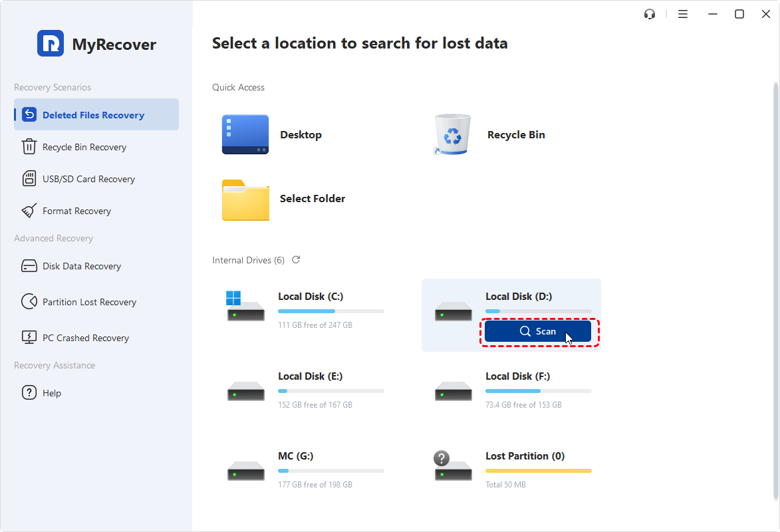Click the Partition Lost Recovery pie icon

point(29,302)
